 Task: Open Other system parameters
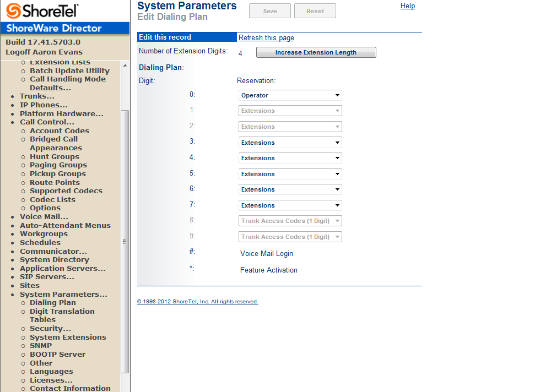(x=41, y=363)
